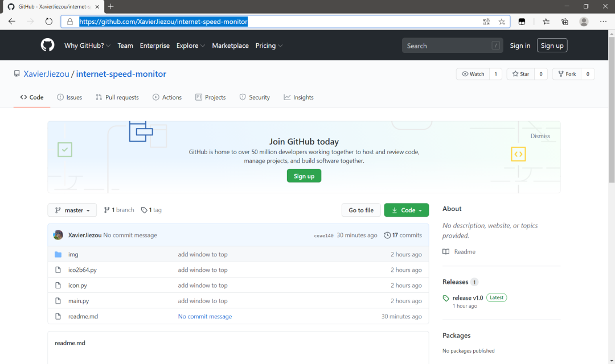
Task: Click the file icon beside main.py
Action: (x=58, y=301)
